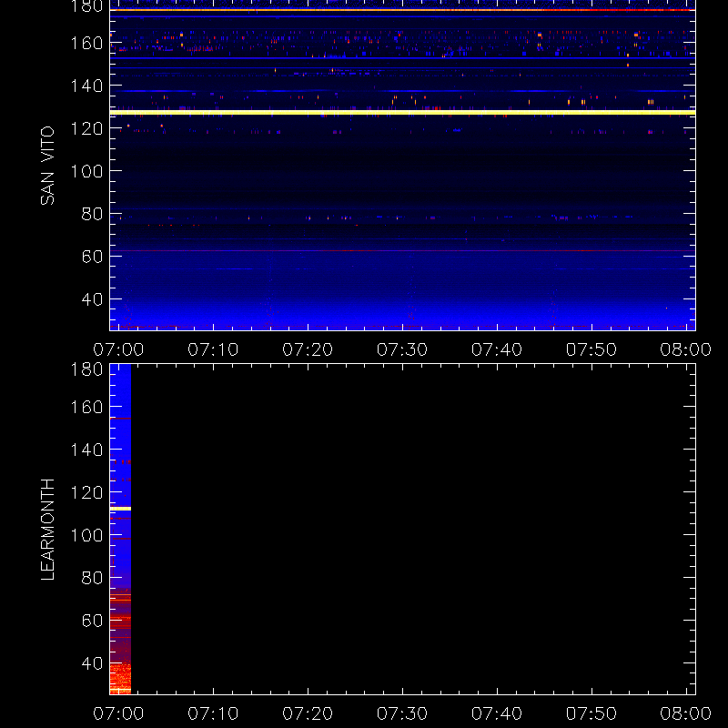This screenshot has width=728, height=728.
Task: Click the LEARMONTH axis label
Action: click(x=47, y=530)
